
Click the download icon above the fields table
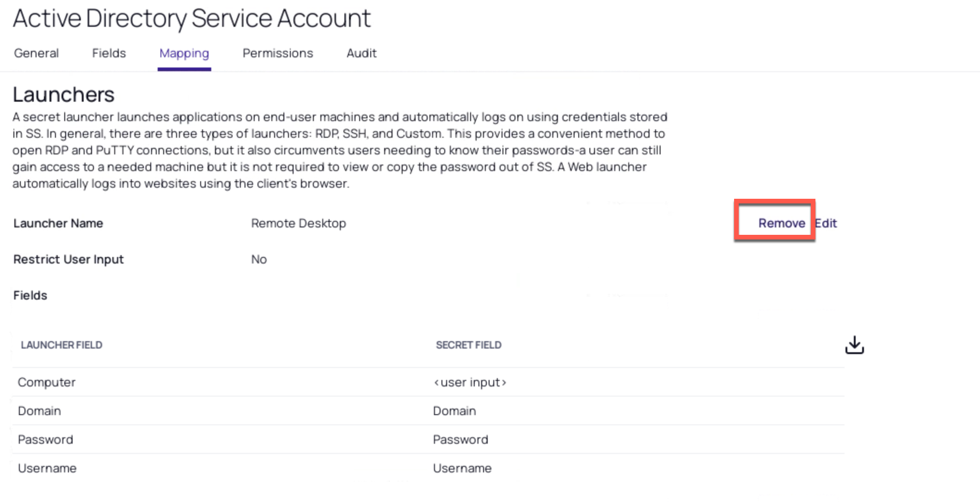[854, 345]
